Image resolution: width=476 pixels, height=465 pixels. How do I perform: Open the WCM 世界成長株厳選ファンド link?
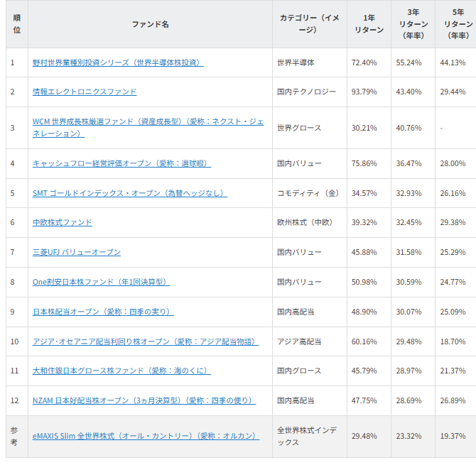click(x=148, y=128)
